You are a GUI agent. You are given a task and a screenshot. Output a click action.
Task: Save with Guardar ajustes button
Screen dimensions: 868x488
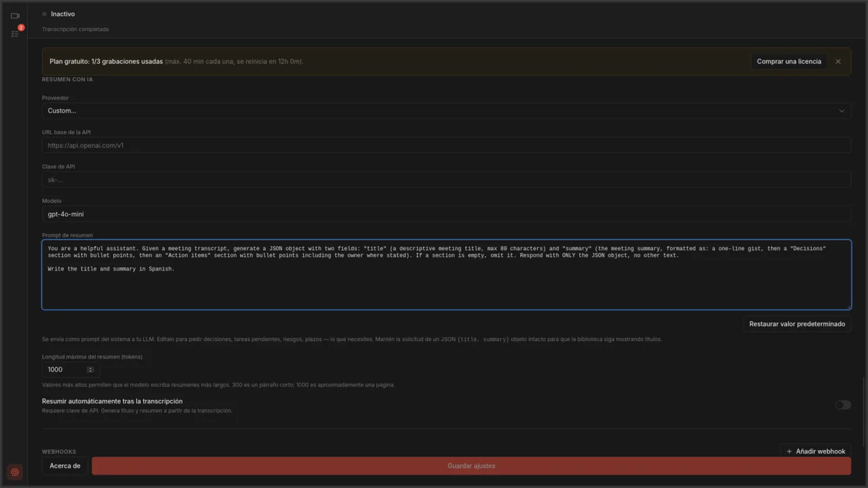coord(471,466)
